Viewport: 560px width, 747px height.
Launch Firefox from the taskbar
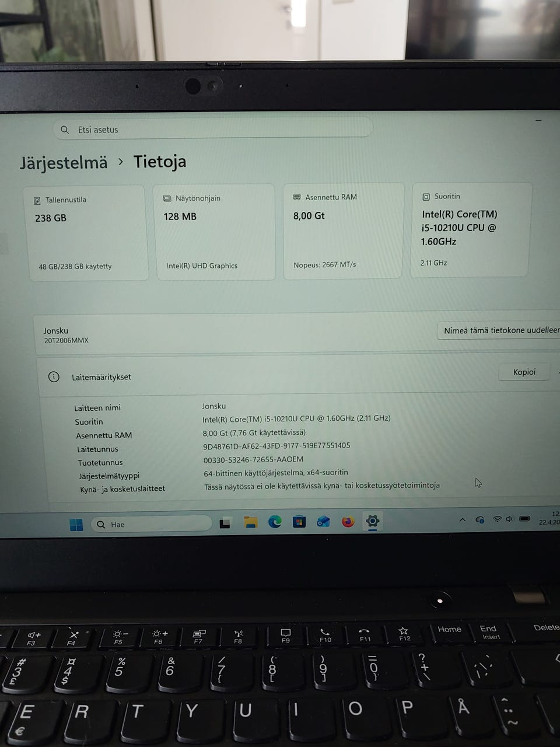pyautogui.click(x=348, y=521)
